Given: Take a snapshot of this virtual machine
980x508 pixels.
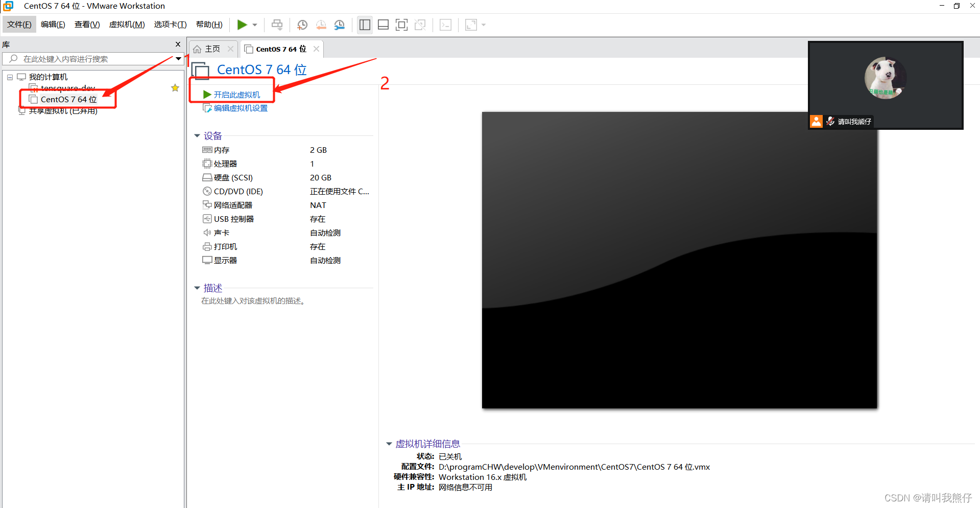Looking at the screenshot, I should [302, 25].
